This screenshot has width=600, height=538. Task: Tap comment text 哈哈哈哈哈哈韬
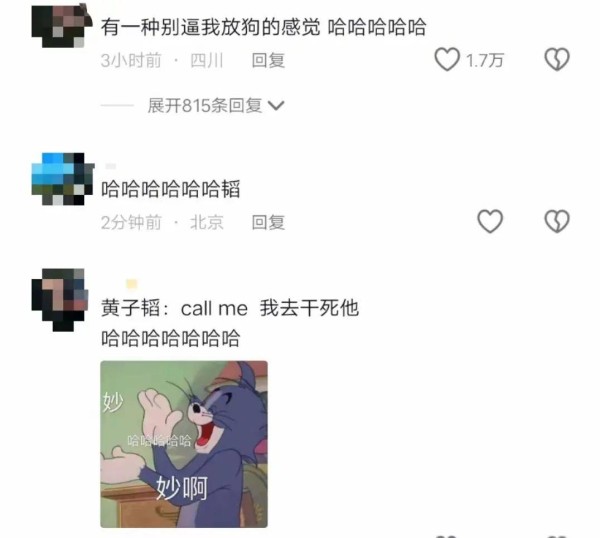171,189
